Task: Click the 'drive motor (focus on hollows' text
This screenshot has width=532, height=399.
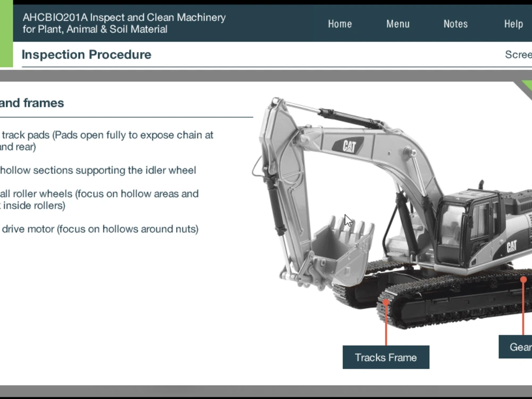Action: pyautogui.click(x=99, y=229)
